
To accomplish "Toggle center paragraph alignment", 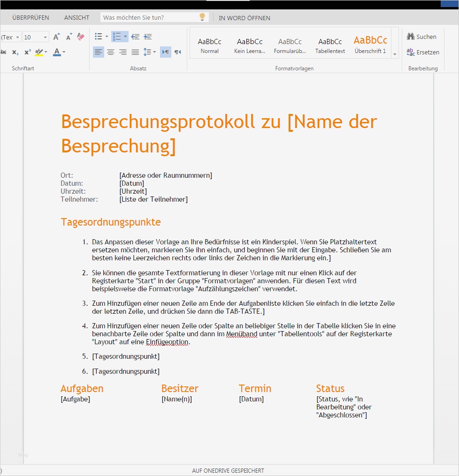I will (x=111, y=52).
